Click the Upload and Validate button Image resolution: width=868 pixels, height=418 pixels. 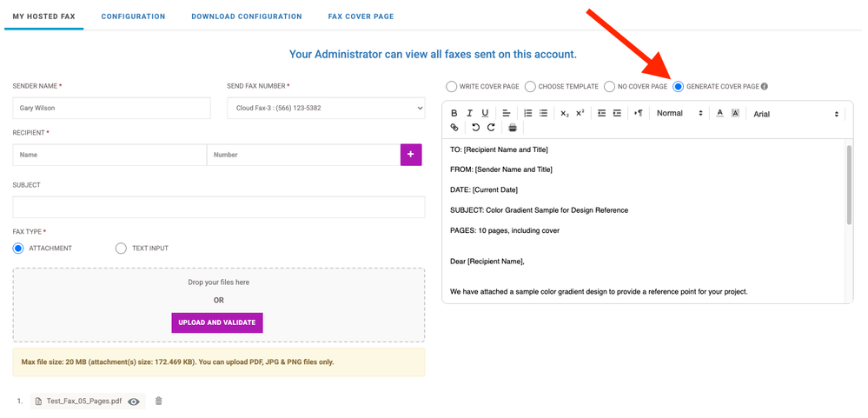click(217, 322)
